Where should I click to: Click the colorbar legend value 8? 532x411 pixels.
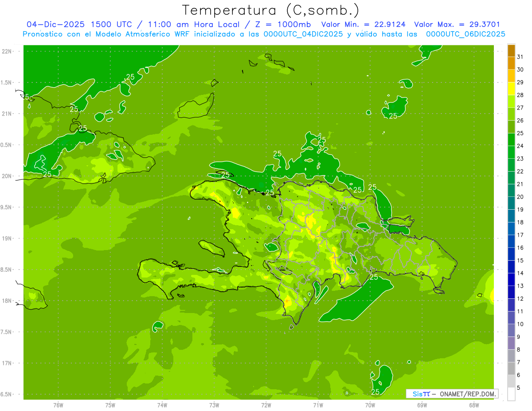(x=519, y=350)
